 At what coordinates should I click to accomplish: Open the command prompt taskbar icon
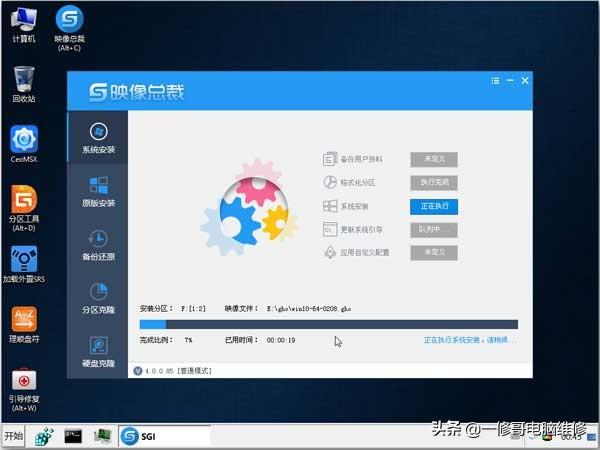point(73,436)
